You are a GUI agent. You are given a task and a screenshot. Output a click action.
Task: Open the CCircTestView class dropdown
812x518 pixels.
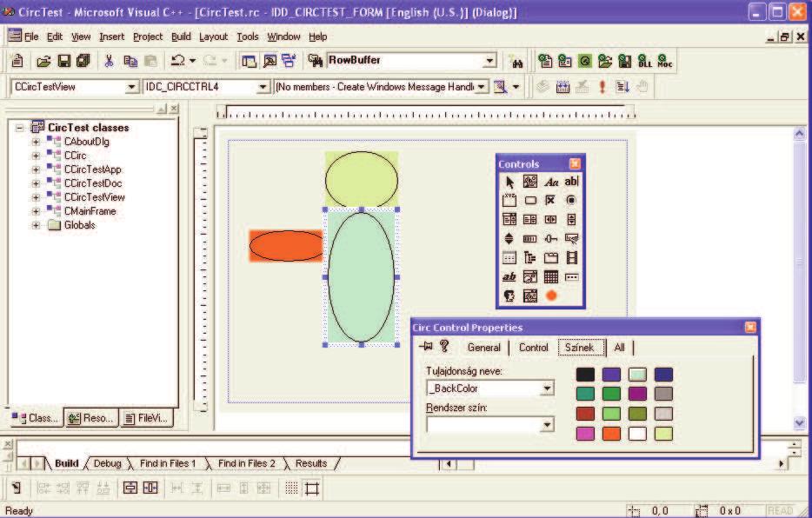click(x=132, y=87)
